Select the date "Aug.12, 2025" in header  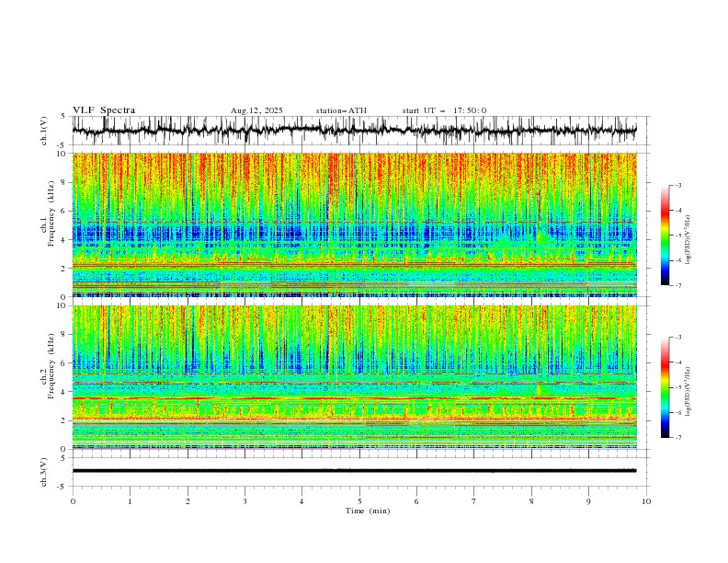(x=256, y=110)
